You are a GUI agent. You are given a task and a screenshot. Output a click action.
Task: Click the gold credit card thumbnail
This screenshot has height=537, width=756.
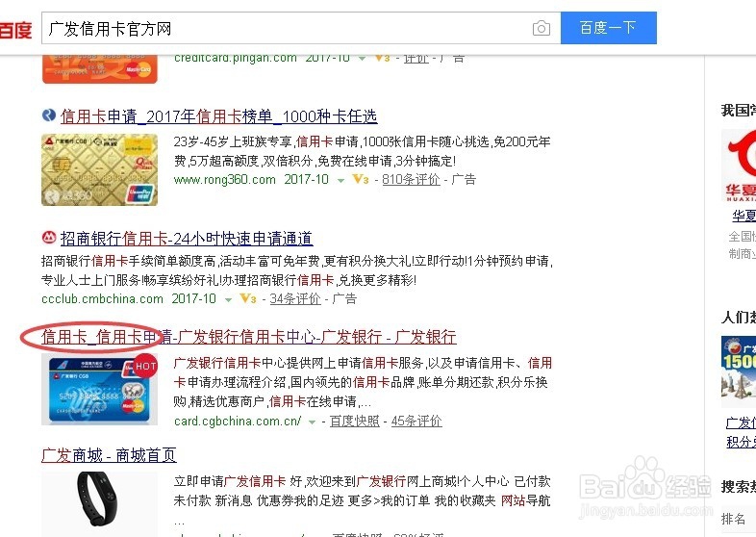coord(99,169)
